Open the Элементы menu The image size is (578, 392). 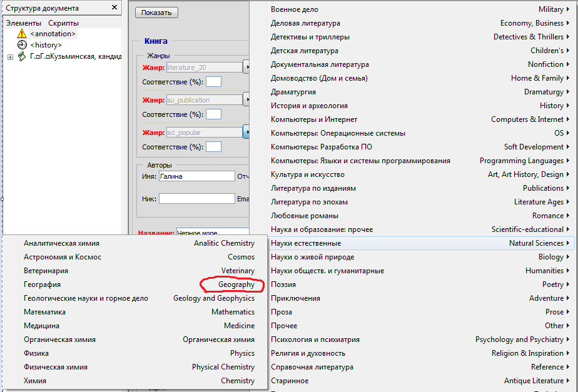point(23,23)
